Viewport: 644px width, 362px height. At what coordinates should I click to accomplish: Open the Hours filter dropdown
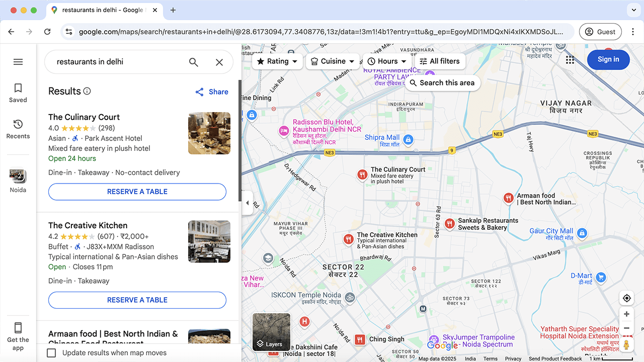click(387, 61)
